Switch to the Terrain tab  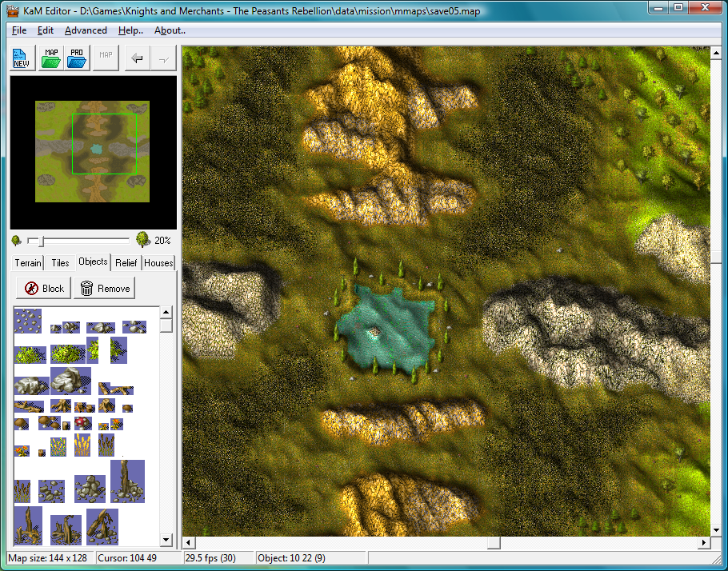(28, 263)
